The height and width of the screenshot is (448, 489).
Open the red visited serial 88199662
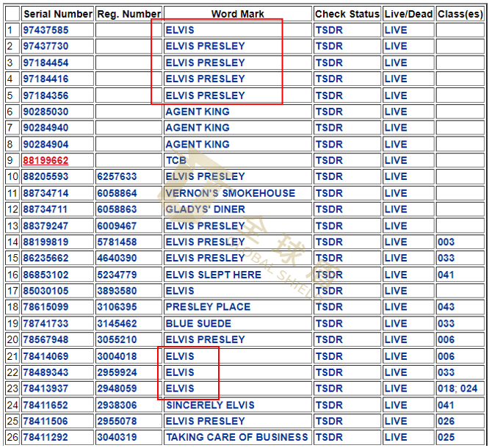[46, 160]
